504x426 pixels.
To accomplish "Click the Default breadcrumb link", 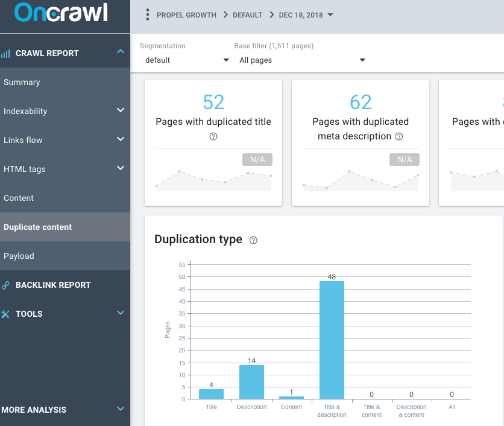I will [247, 15].
